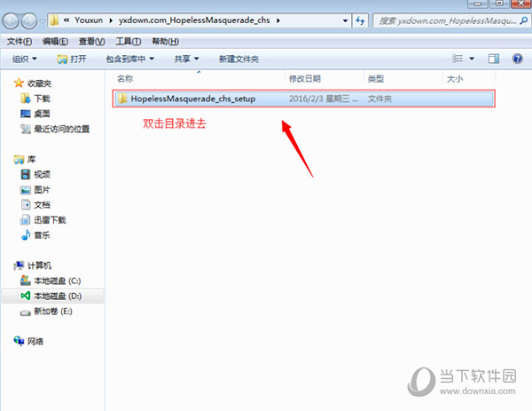Open the 工具(T) menu
The height and width of the screenshot is (411, 532).
[x=129, y=42]
